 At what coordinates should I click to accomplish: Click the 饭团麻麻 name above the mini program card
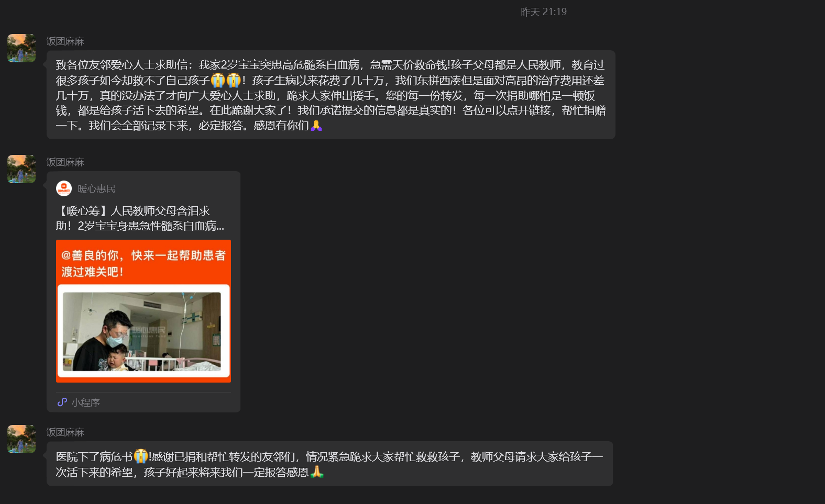[x=65, y=162]
